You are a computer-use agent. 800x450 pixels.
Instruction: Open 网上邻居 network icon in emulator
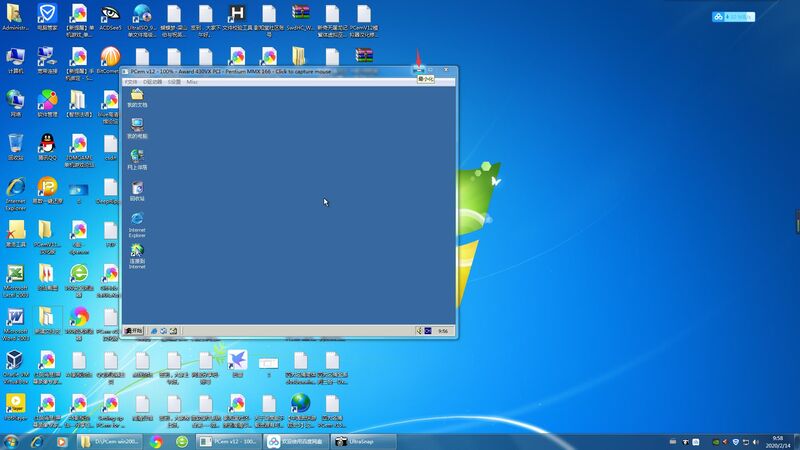(x=136, y=157)
